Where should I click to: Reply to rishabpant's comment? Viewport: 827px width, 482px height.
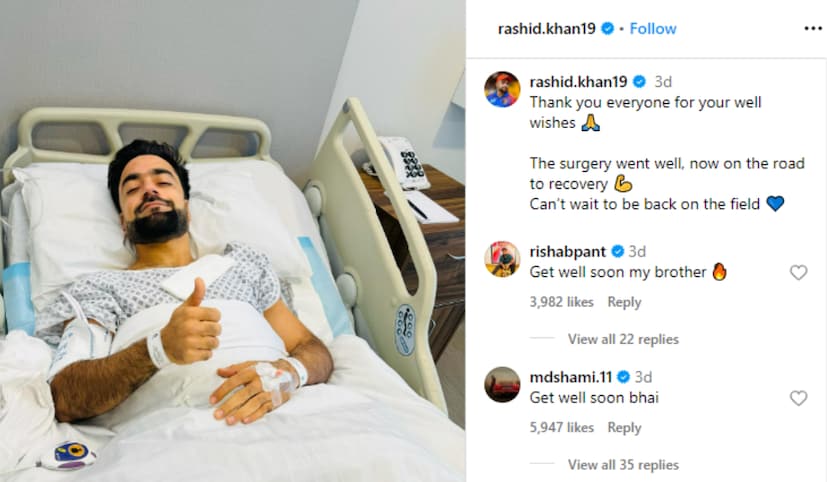pos(624,302)
